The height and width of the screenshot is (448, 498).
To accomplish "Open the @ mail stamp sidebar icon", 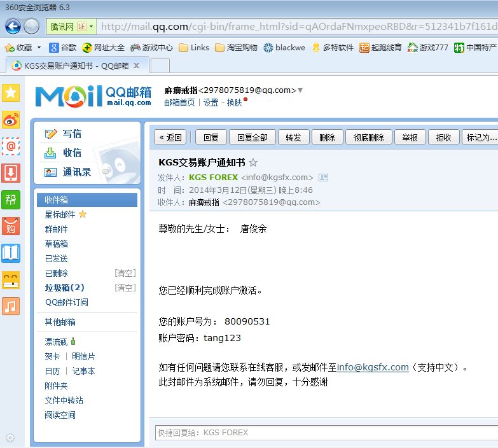I will [11, 146].
